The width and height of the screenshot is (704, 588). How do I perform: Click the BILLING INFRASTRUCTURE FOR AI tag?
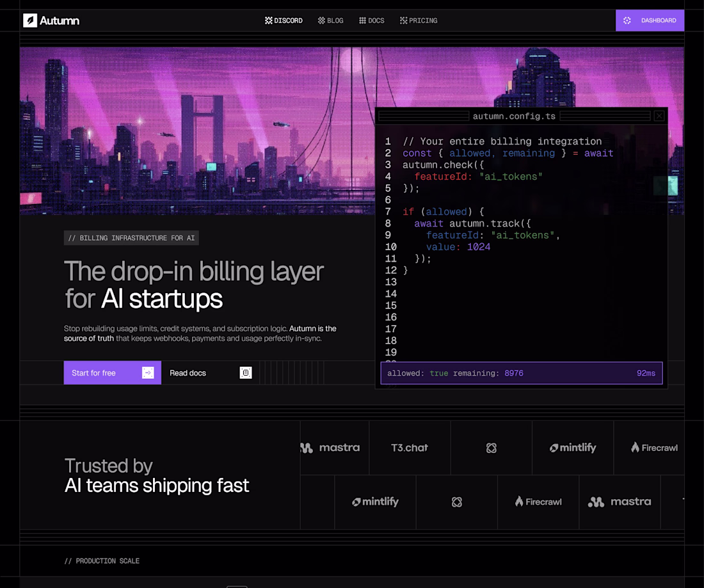(131, 238)
